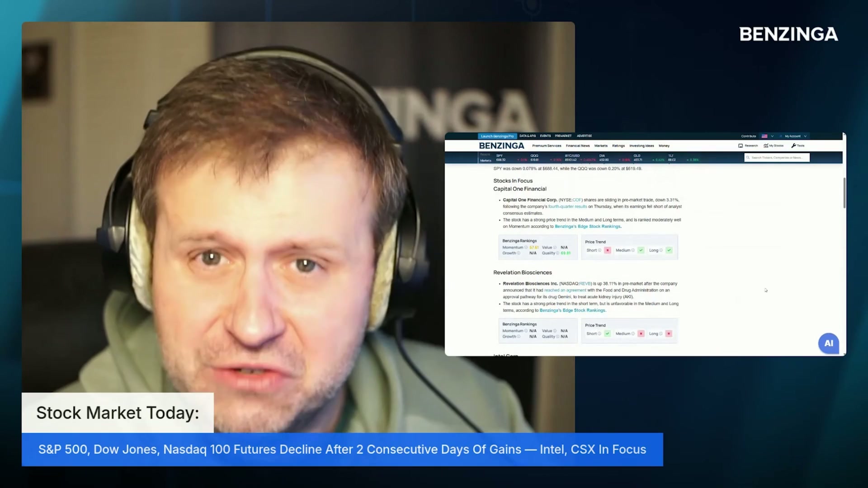Select the Ratings navigation item
This screenshot has width=868, height=488.
[618, 145]
